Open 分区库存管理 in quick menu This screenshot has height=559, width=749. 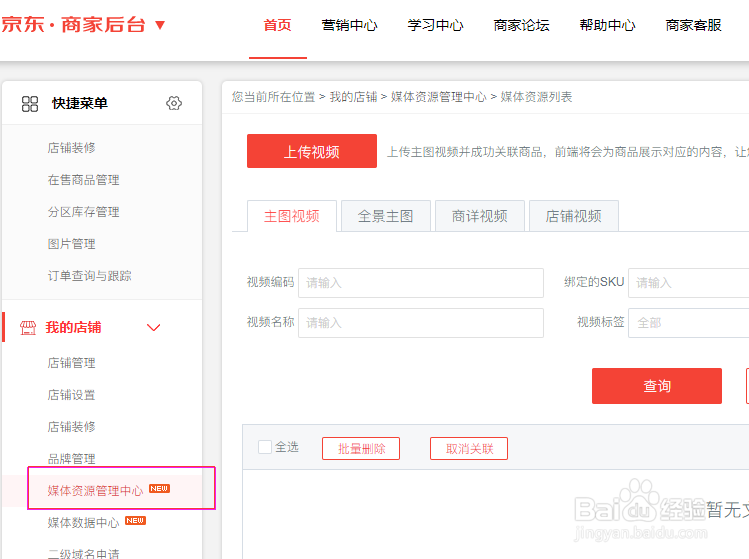click(84, 212)
